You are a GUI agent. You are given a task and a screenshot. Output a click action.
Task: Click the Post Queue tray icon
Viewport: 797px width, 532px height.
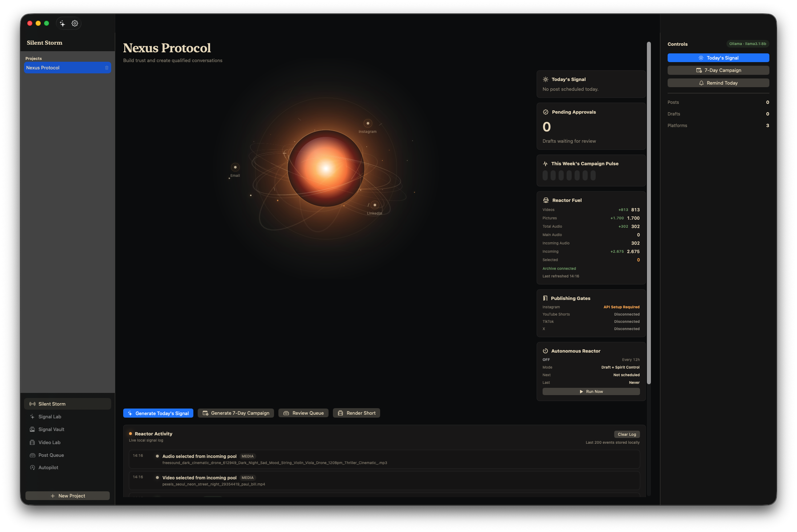[32, 455]
